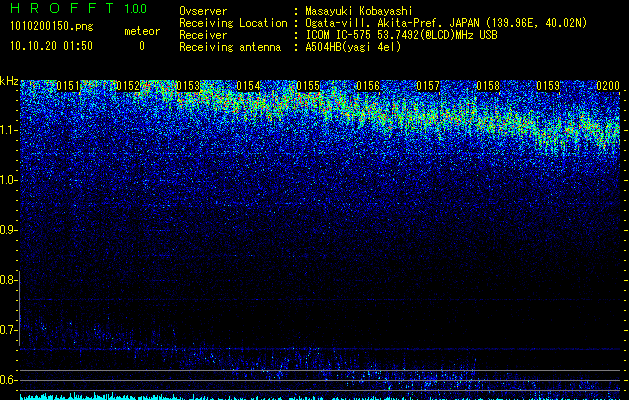Click version number 1.00
The width and height of the screenshot is (629, 400).
(136, 9)
